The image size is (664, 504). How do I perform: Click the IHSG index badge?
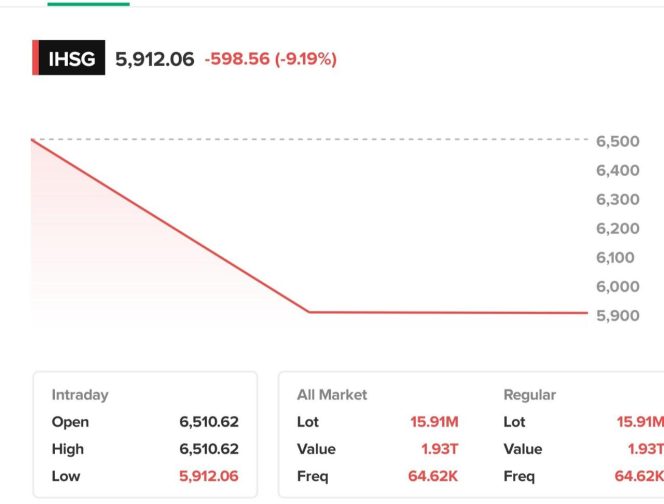coord(69,59)
